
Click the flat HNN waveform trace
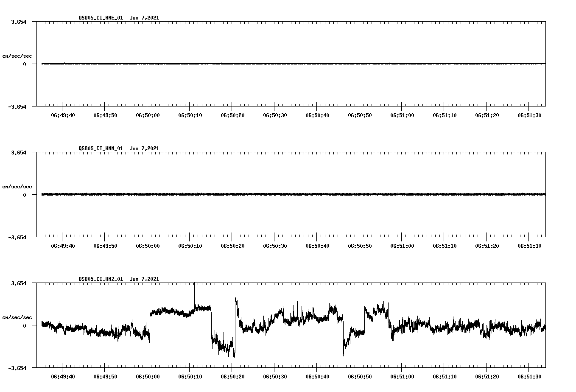pyautogui.click(x=294, y=194)
